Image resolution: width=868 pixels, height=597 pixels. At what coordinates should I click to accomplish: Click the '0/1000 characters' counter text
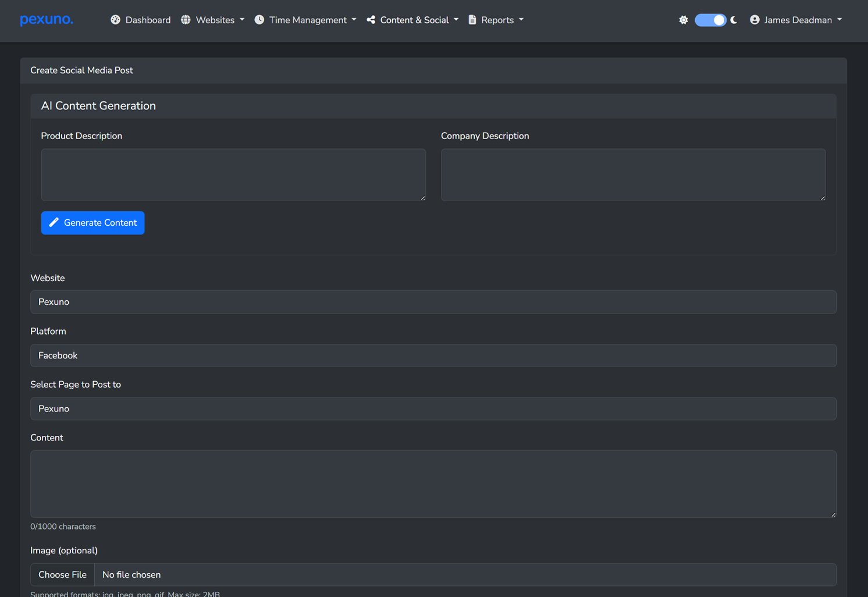coord(63,527)
